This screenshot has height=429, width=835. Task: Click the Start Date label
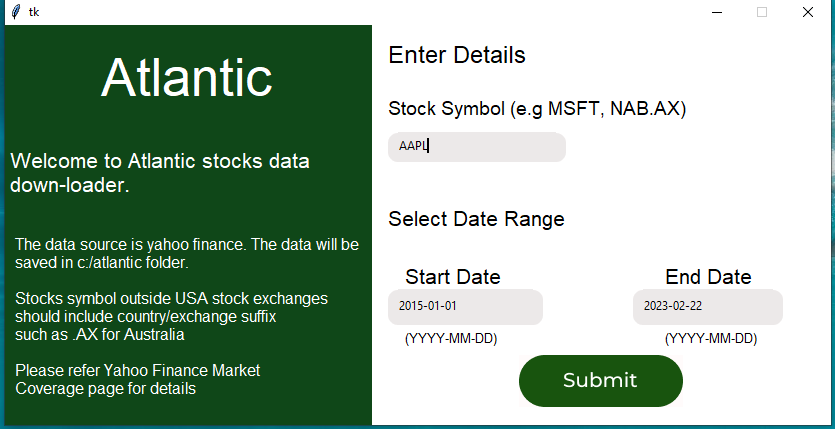click(x=453, y=277)
